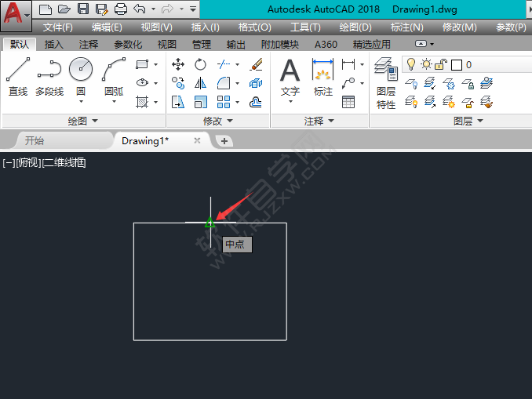Toggle layer freeze sun icon
The image size is (532, 399).
pos(426,64)
